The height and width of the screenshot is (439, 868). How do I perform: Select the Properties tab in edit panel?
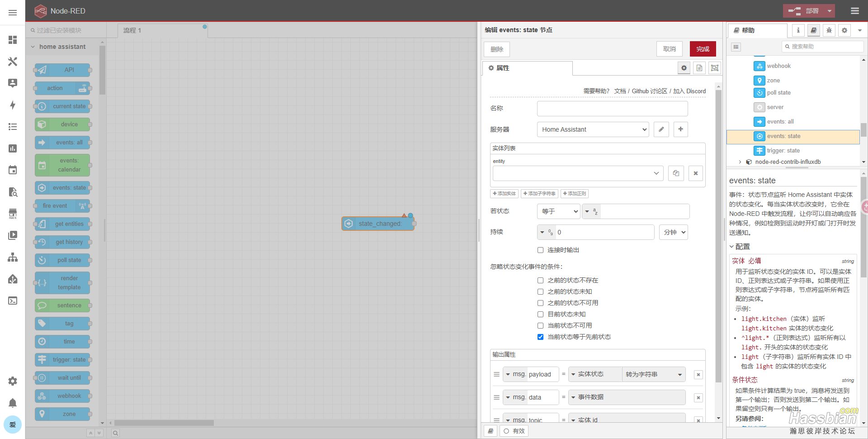[x=527, y=68]
